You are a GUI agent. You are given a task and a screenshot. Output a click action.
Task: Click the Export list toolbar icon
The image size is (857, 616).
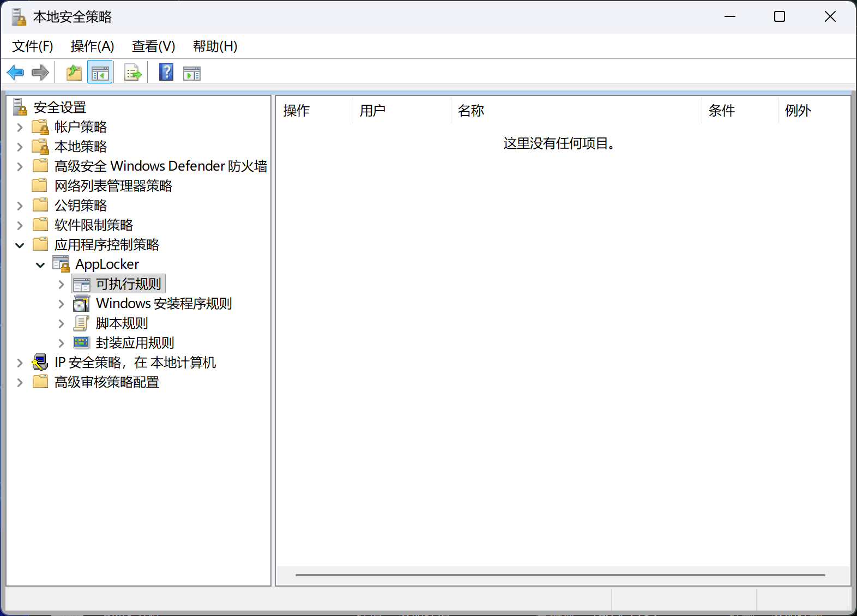click(x=132, y=73)
